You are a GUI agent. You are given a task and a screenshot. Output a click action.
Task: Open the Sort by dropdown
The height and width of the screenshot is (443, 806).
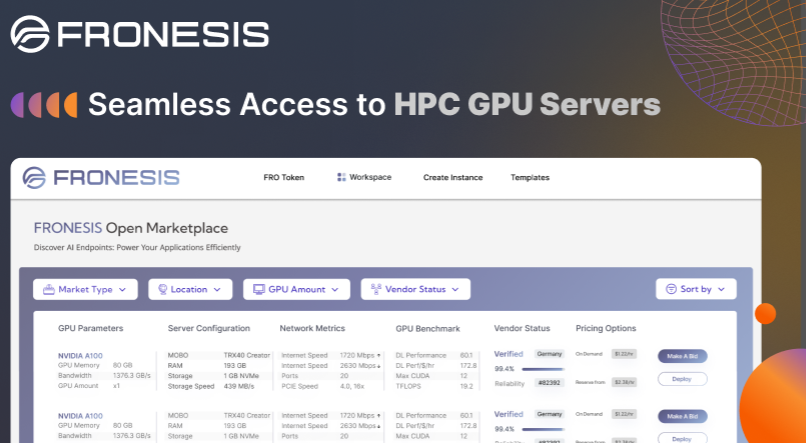tap(696, 289)
